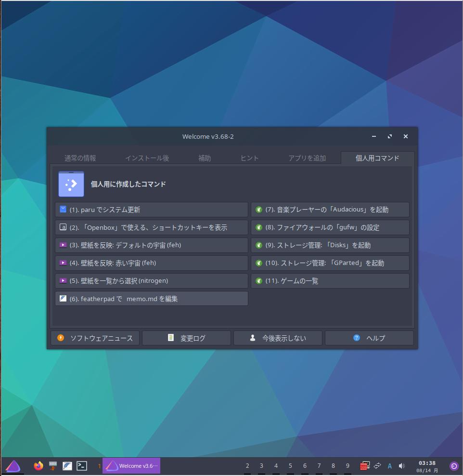Switch to workspace 9
Image resolution: width=463 pixels, height=476 pixels.
coord(347,466)
